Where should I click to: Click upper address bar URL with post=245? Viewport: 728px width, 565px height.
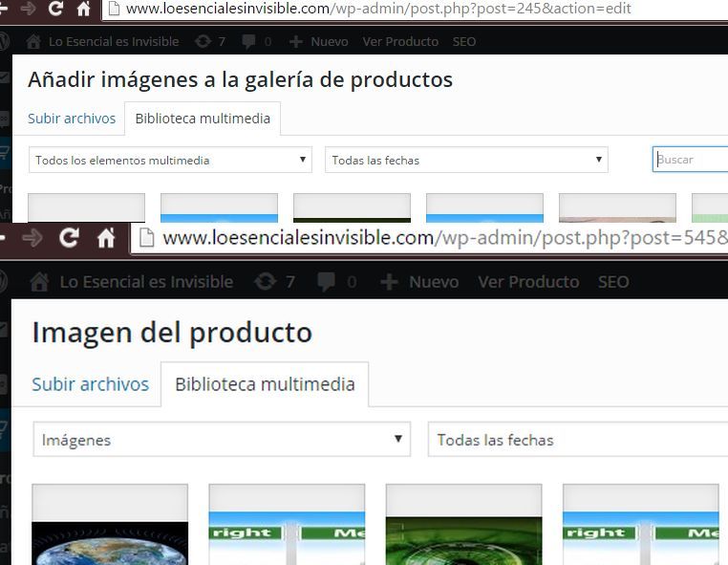pos(378,9)
